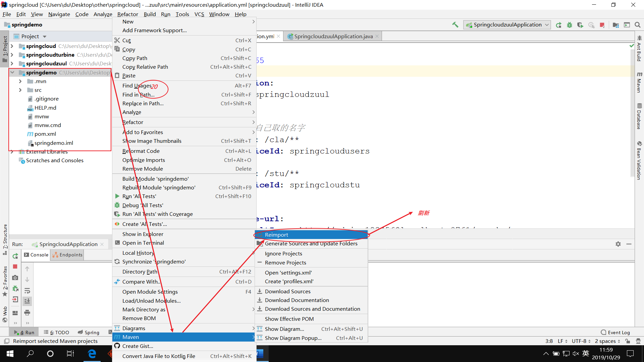Open Cortana circle on the taskbar

50,354
